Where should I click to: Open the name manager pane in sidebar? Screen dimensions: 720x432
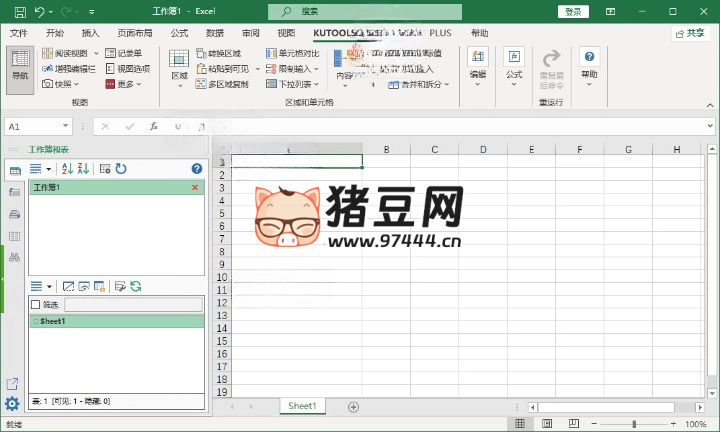14,214
